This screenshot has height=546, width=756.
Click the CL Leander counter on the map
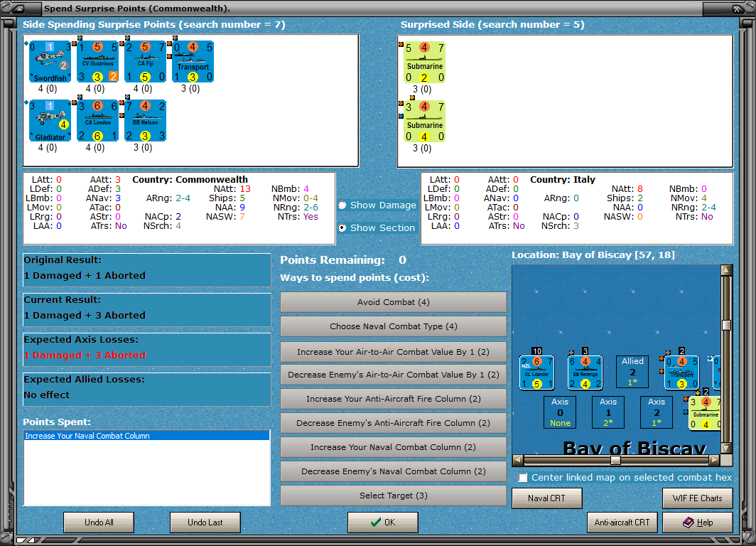click(x=536, y=373)
